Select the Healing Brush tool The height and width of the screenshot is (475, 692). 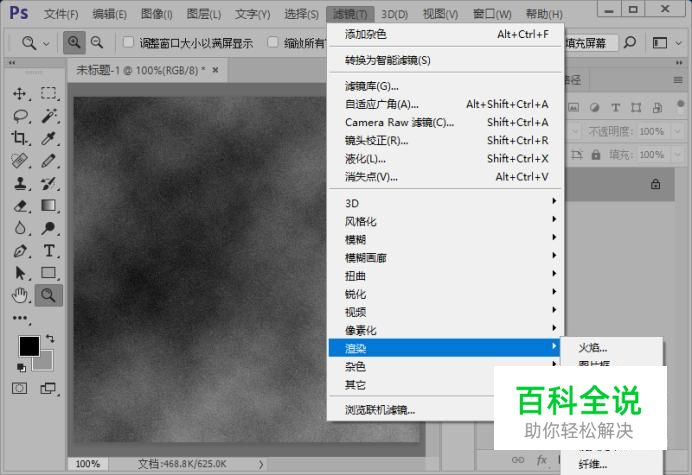tap(19, 161)
